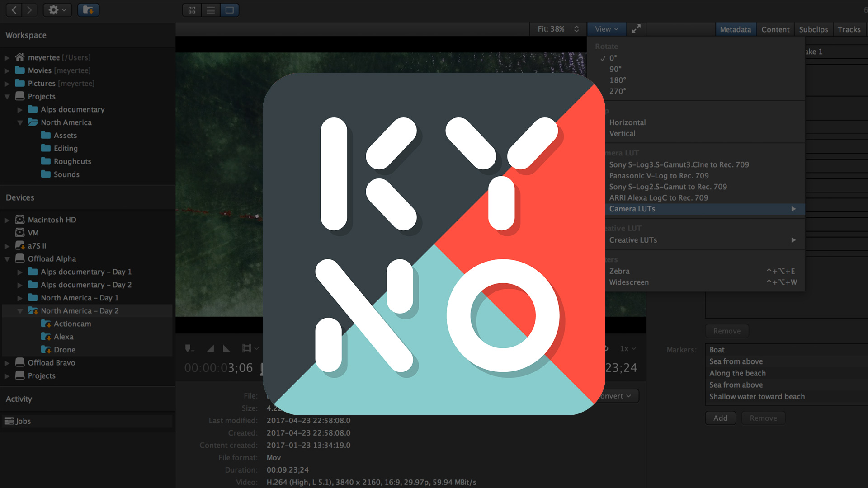Choose ARRI Alexa LogC to Rec. 709

click(x=659, y=197)
